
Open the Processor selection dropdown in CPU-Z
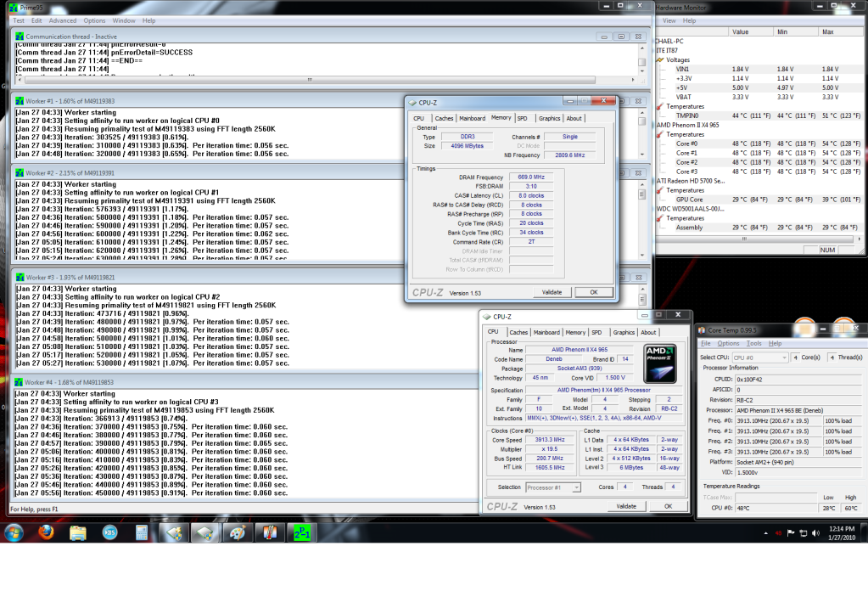click(x=577, y=487)
